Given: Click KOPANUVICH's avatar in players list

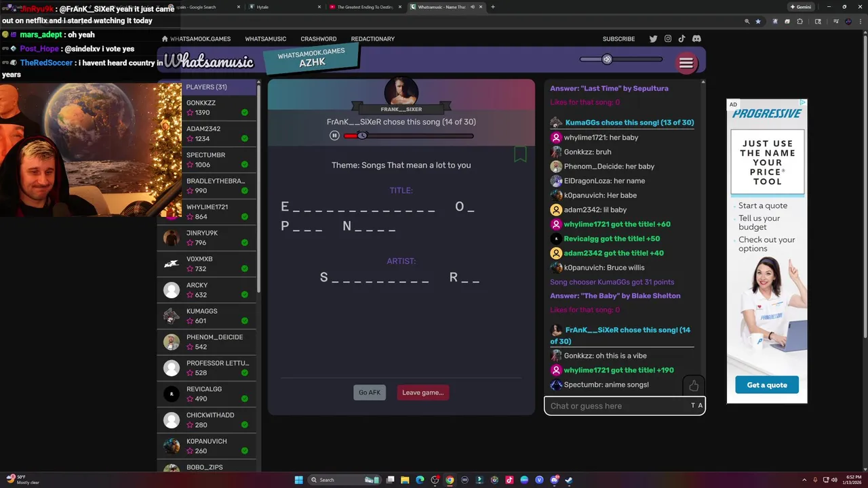Looking at the screenshot, I should 172,446.
